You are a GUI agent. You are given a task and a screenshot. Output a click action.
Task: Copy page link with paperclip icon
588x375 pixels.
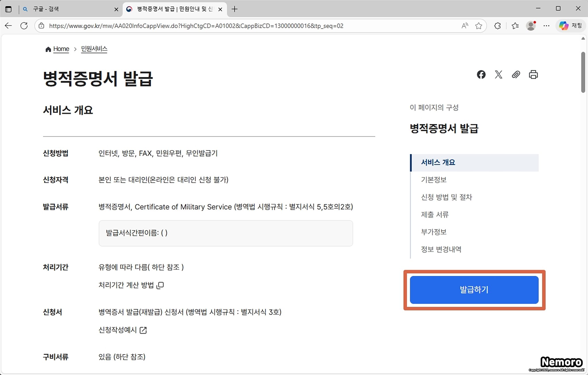click(516, 75)
